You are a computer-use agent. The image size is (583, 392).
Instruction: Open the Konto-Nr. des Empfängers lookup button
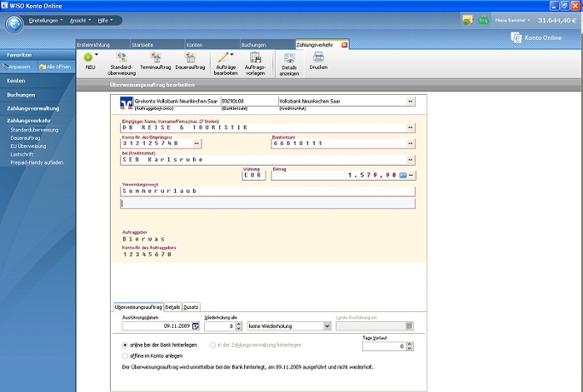pyautogui.click(x=197, y=143)
